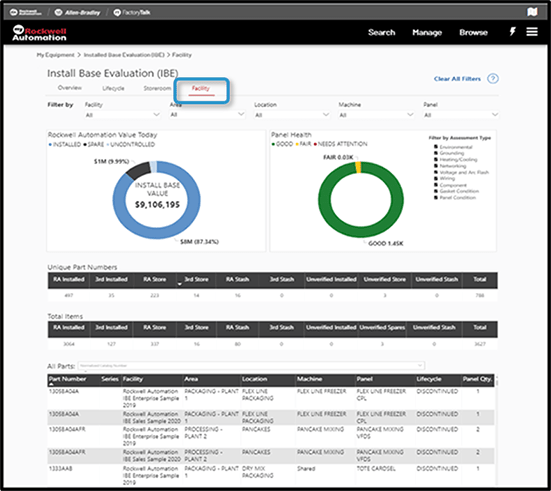The image size is (551, 491).
Task: Sort All Parts by Lifecycle column
Action: pos(429,379)
